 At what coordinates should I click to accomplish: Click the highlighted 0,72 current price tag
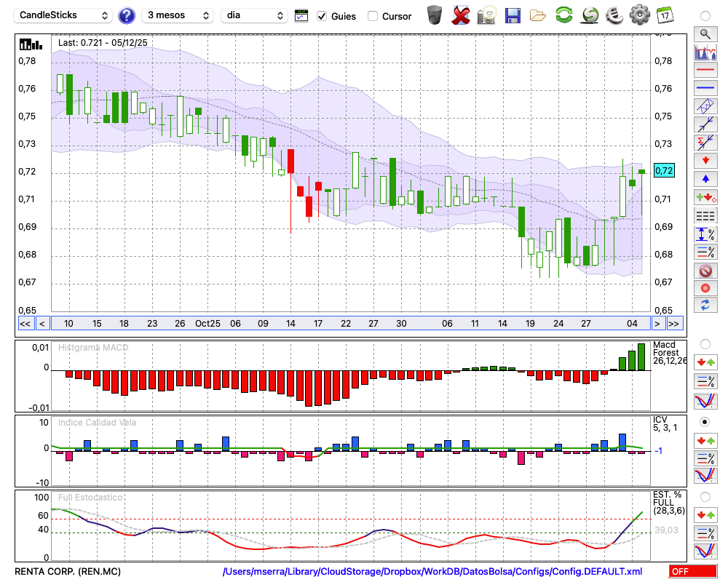coord(664,171)
